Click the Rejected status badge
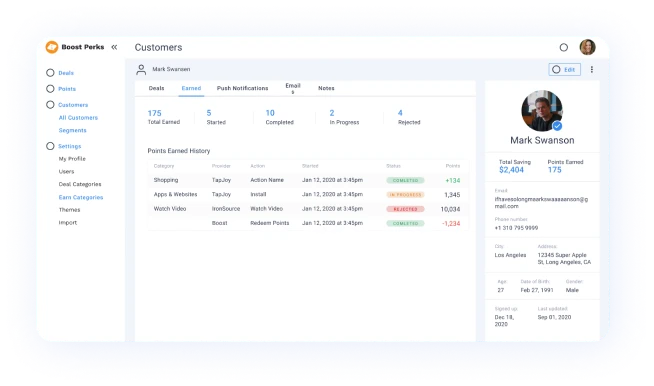 pos(405,209)
